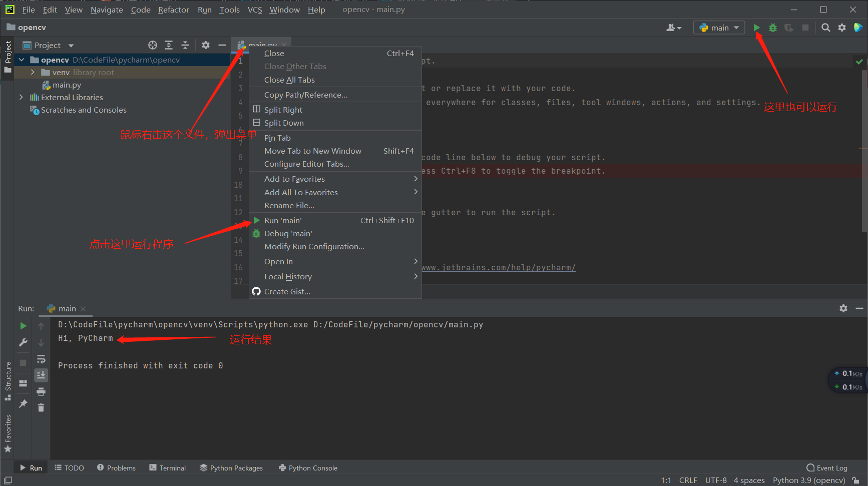This screenshot has height=486, width=868.
Task: Expand all in Project panel toolbar
Action: coord(169,45)
